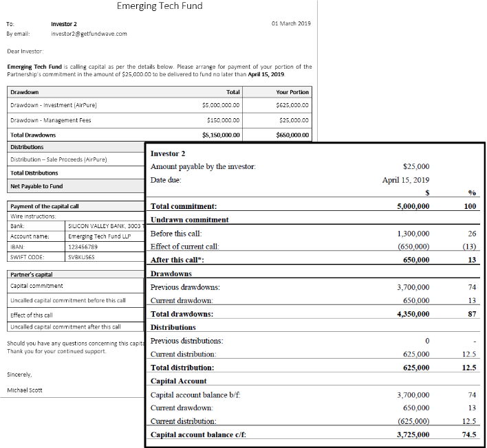Click the IBAN value 123456789
Image resolution: width=487 pixels, height=448 pixels.
pyautogui.click(x=83, y=247)
